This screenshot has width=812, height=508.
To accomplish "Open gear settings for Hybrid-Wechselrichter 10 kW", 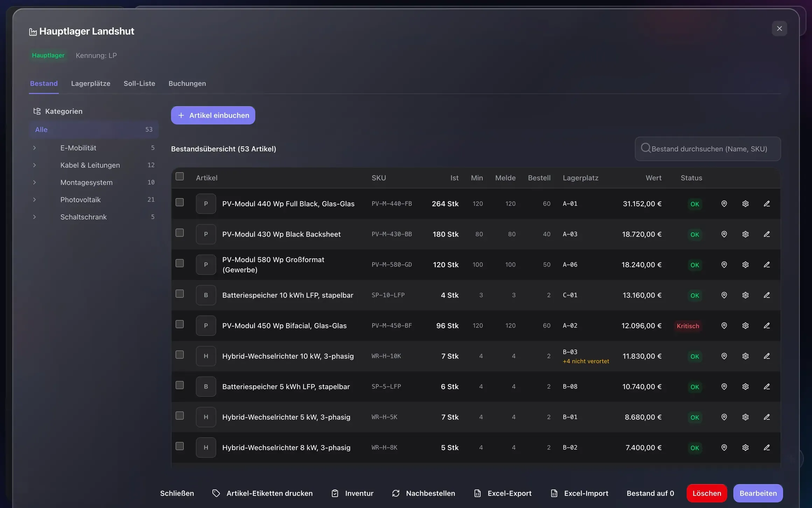I will (745, 356).
